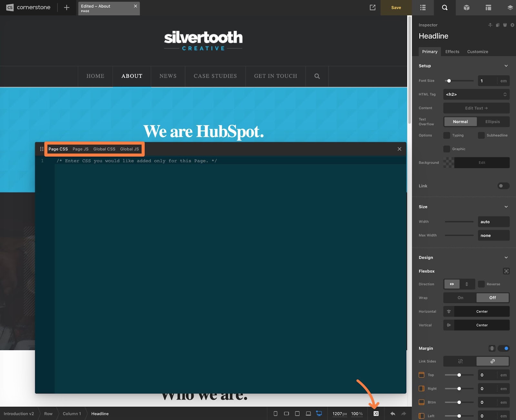Switch to the Effects tab
The width and height of the screenshot is (516, 420).
coord(452,52)
